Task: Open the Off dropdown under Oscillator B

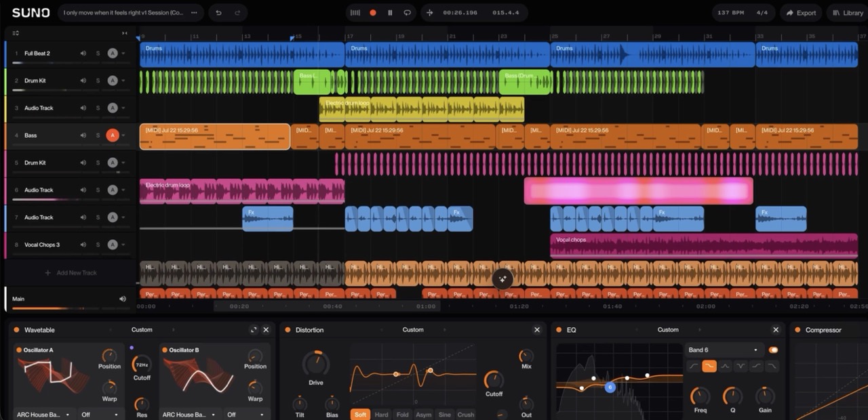Action: [245, 415]
